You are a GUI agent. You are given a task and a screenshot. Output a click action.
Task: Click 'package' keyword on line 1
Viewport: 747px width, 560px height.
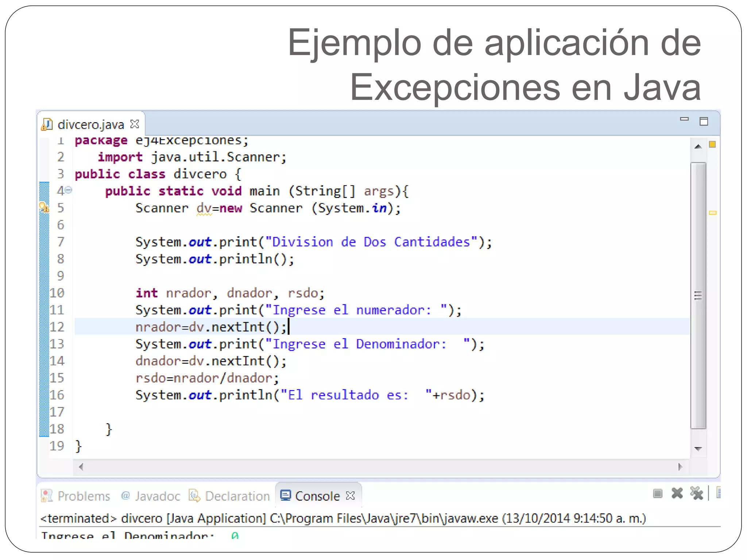click(x=101, y=141)
